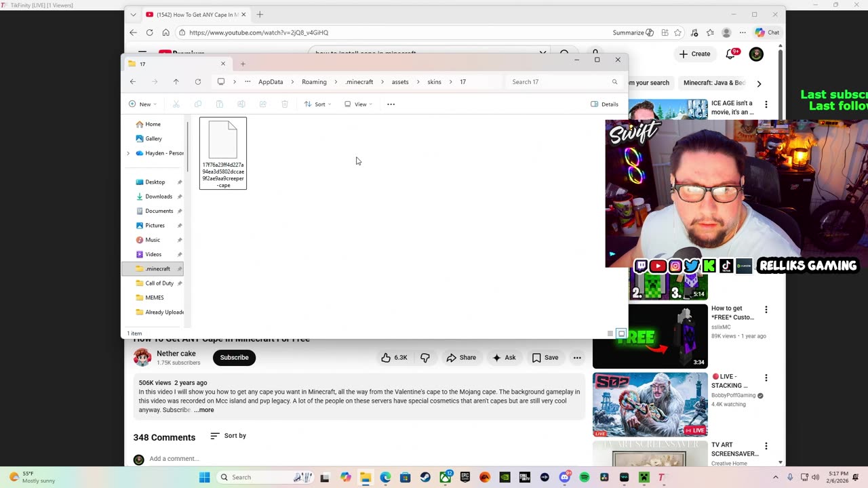Image resolution: width=868 pixels, height=488 pixels.
Task: Select pinned .minecraft folder in sidebar
Action: (x=153, y=269)
